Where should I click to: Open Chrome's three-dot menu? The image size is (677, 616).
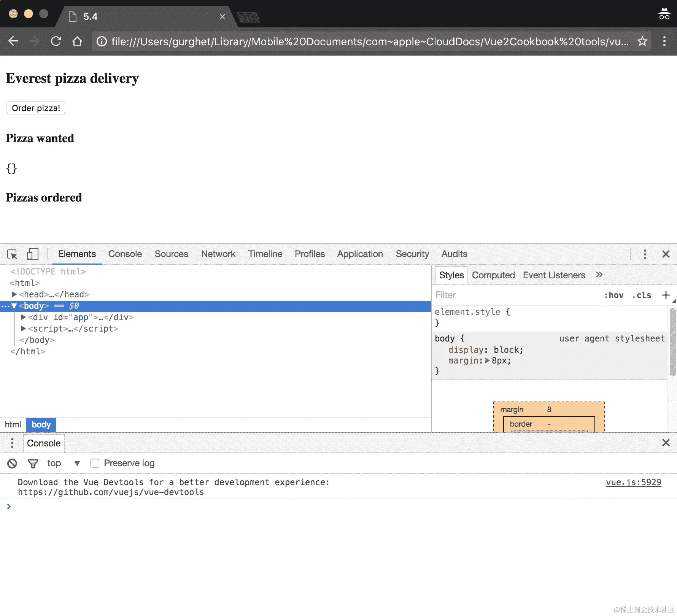664,41
